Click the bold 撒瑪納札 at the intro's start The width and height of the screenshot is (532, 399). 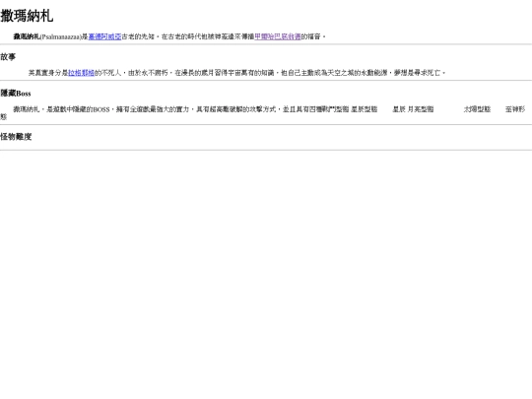point(27,36)
